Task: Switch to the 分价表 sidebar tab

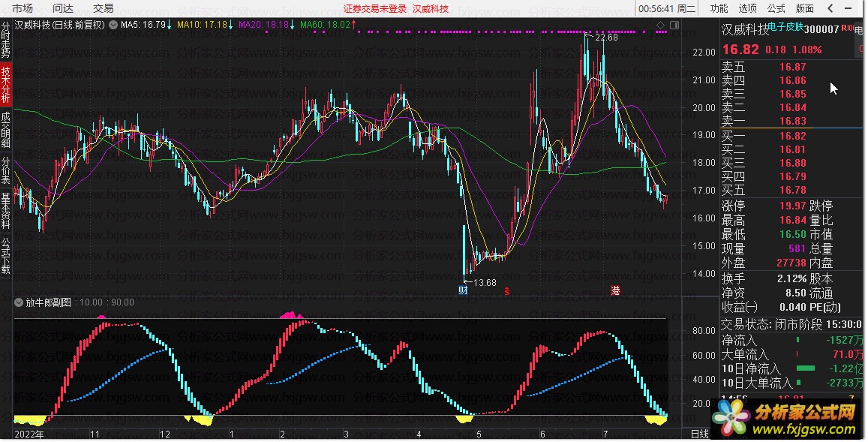Action: click(x=5, y=170)
